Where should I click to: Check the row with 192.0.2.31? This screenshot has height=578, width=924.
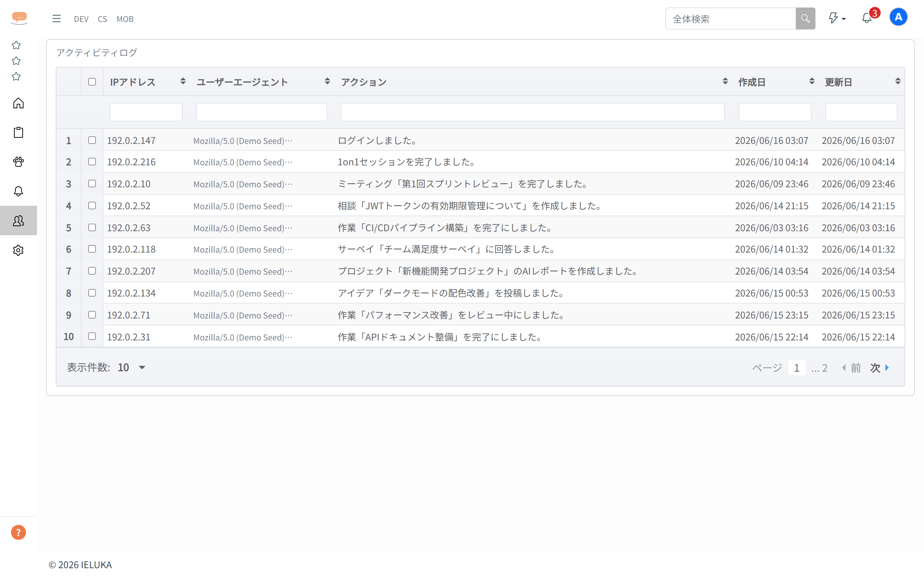92,336
